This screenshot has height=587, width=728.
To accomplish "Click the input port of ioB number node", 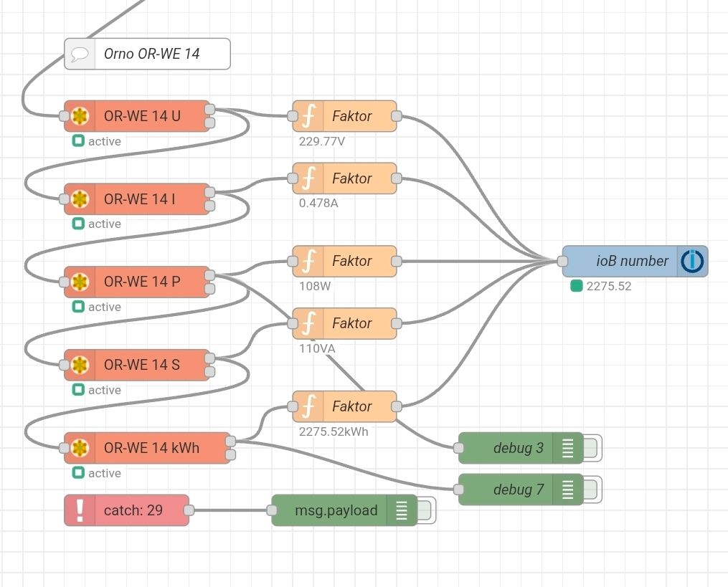I will (562, 262).
